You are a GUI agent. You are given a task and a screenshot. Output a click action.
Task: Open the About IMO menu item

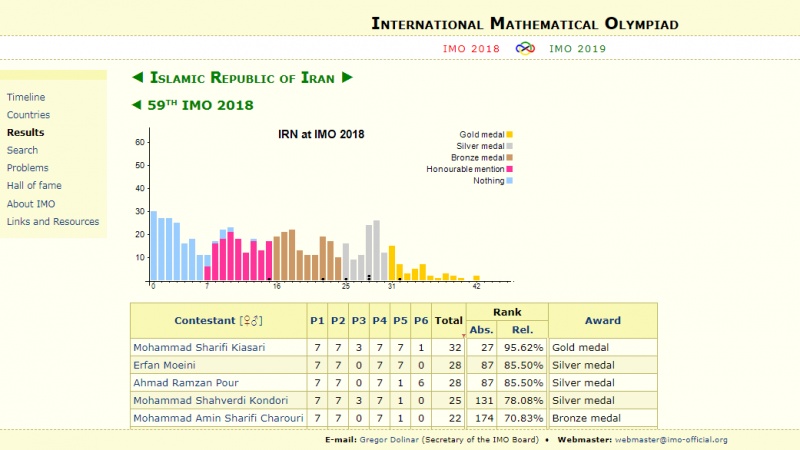(31, 204)
